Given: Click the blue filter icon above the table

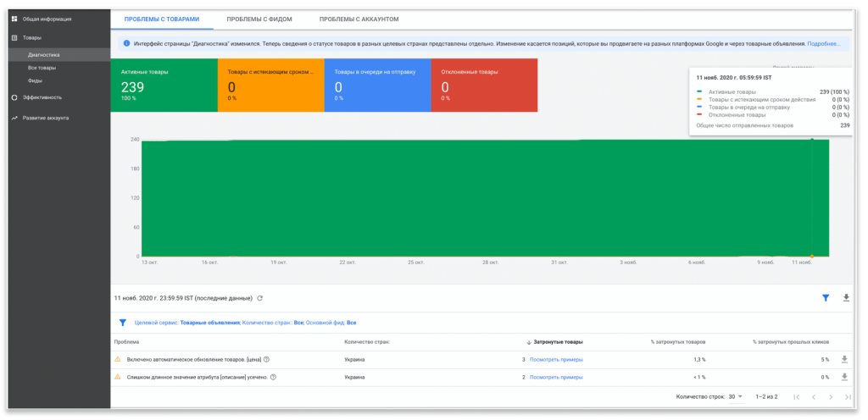Looking at the screenshot, I should click(x=825, y=298).
